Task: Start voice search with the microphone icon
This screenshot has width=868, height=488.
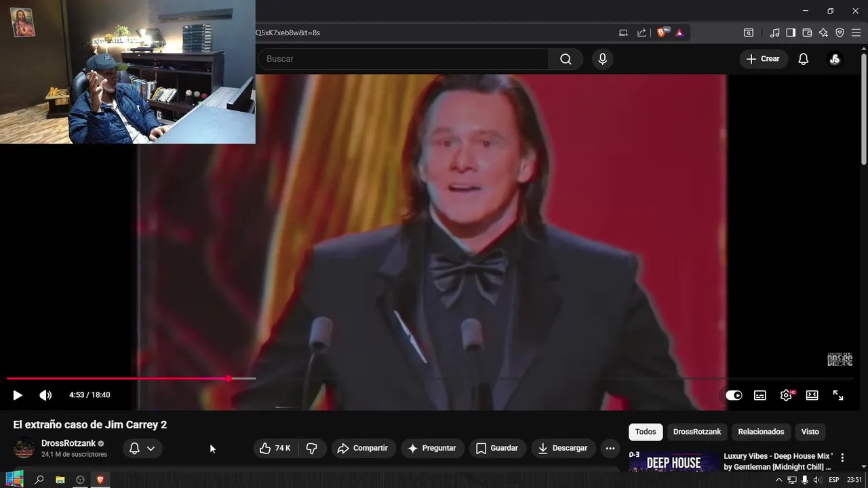Action: coord(602,59)
